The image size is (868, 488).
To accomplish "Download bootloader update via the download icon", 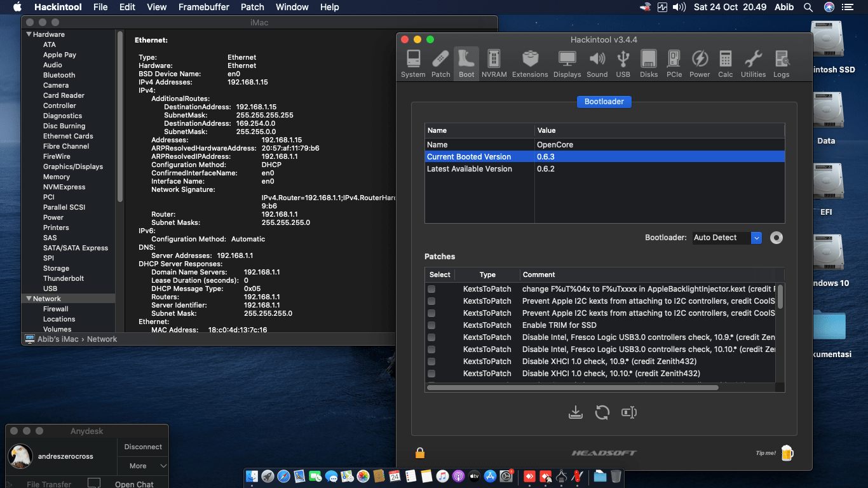I will pyautogui.click(x=576, y=412).
